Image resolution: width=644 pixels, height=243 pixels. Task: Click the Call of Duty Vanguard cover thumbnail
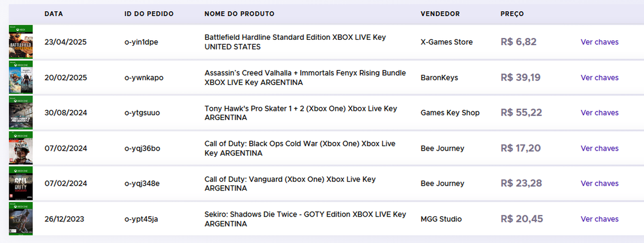pyautogui.click(x=20, y=183)
